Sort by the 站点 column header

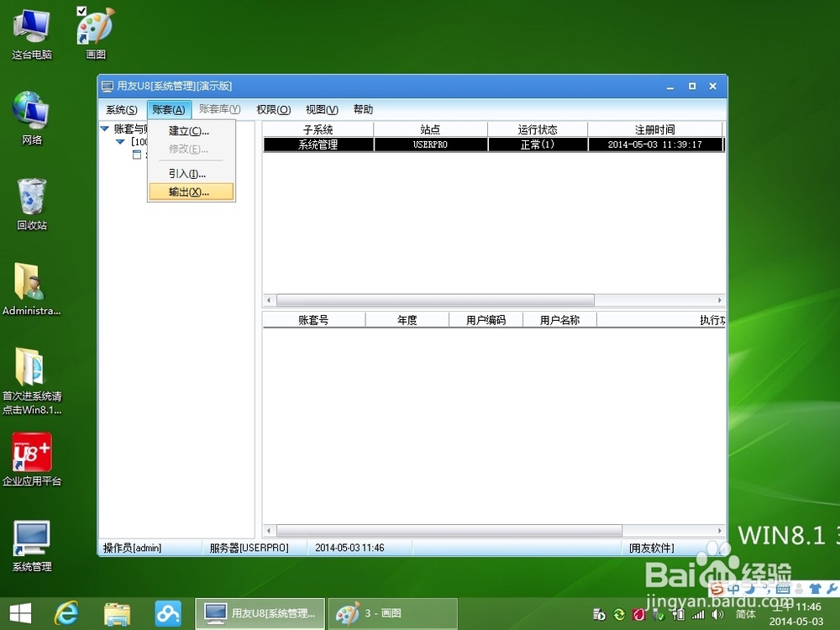pos(430,129)
